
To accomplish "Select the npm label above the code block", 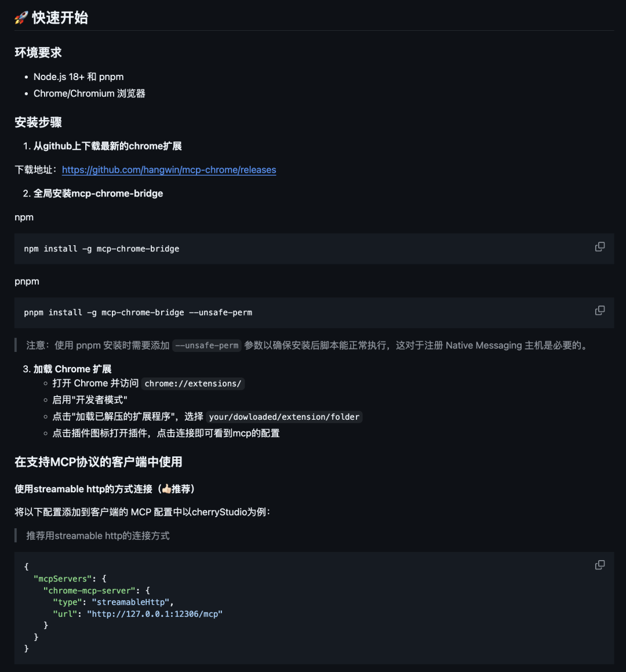I will pos(24,217).
